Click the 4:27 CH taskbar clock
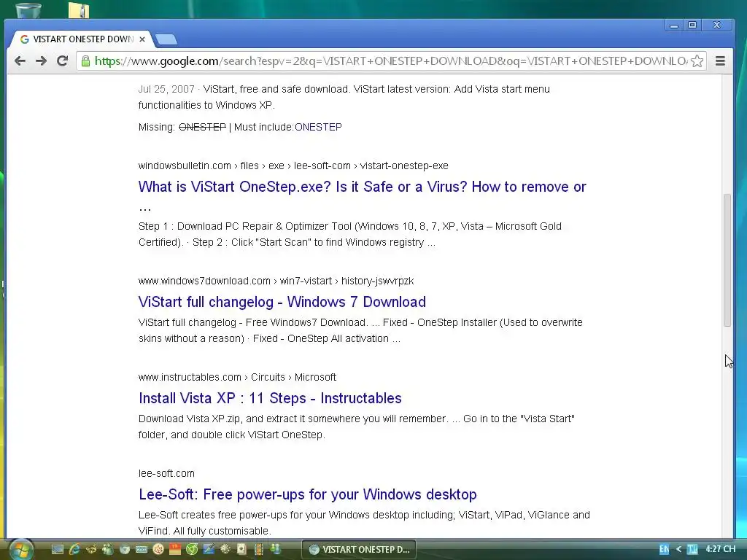This screenshot has height=560, width=747. [720, 549]
